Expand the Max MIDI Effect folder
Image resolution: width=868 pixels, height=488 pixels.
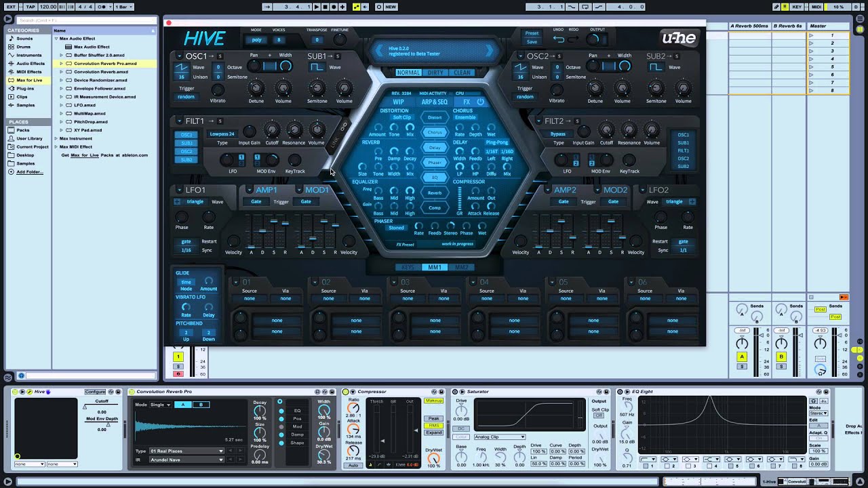[x=56, y=146]
